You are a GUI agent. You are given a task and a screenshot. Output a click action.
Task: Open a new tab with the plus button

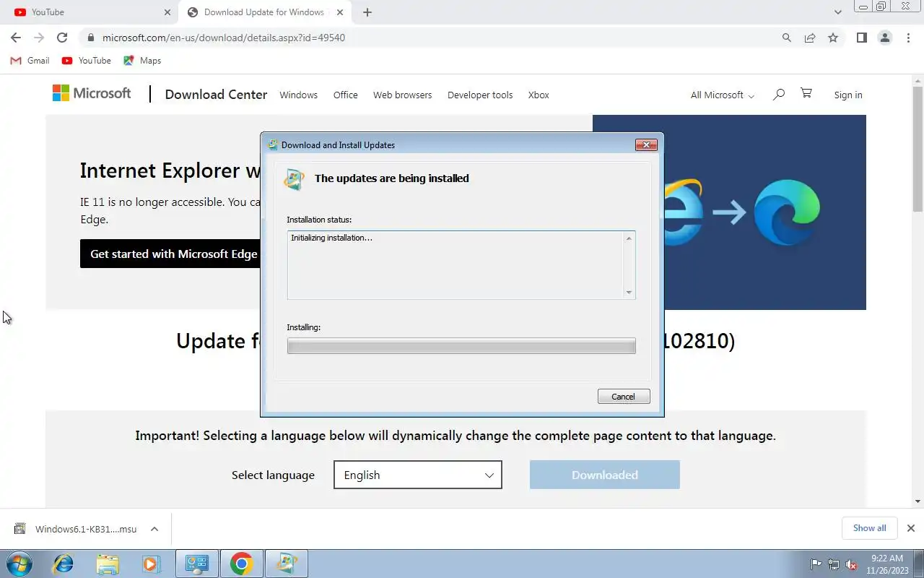pyautogui.click(x=367, y=12)
